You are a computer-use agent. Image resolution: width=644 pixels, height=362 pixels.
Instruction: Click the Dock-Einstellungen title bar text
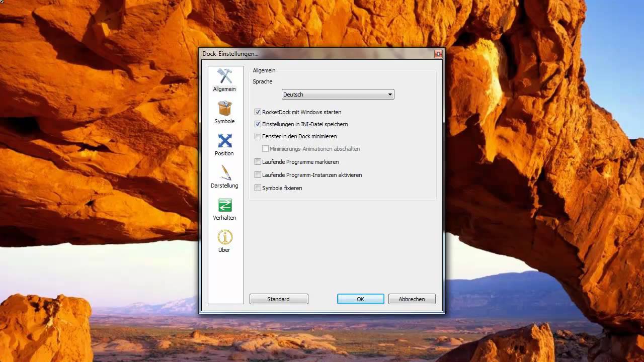tap(230, 53)
